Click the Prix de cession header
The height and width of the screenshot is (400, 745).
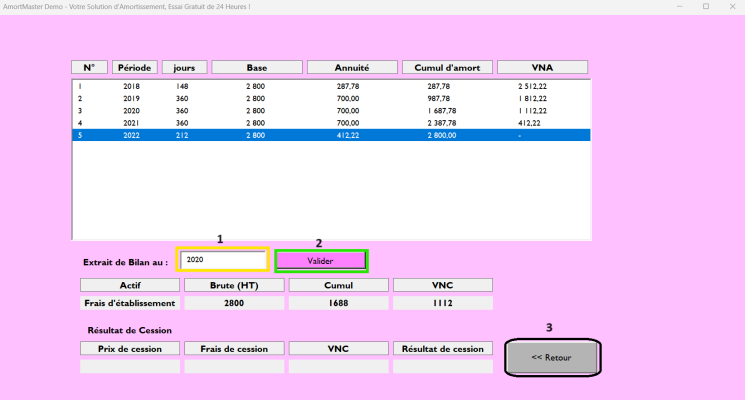130,349
